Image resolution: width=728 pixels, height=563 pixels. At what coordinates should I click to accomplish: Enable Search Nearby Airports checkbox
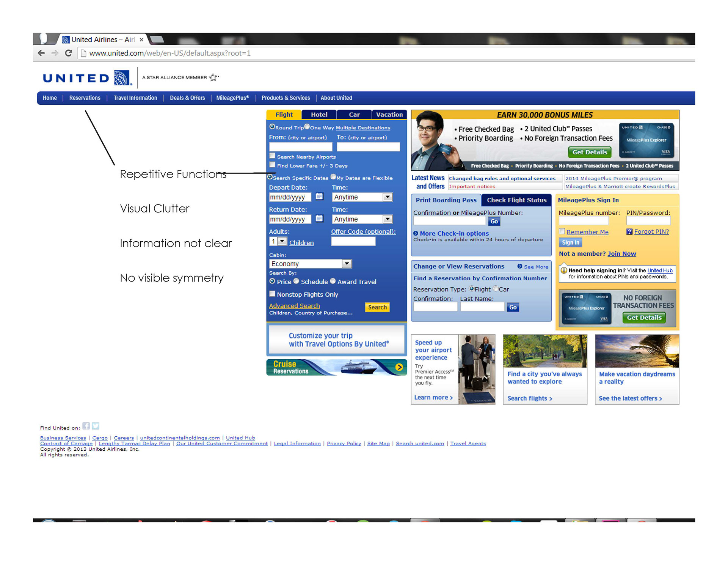tap(272, 156)
